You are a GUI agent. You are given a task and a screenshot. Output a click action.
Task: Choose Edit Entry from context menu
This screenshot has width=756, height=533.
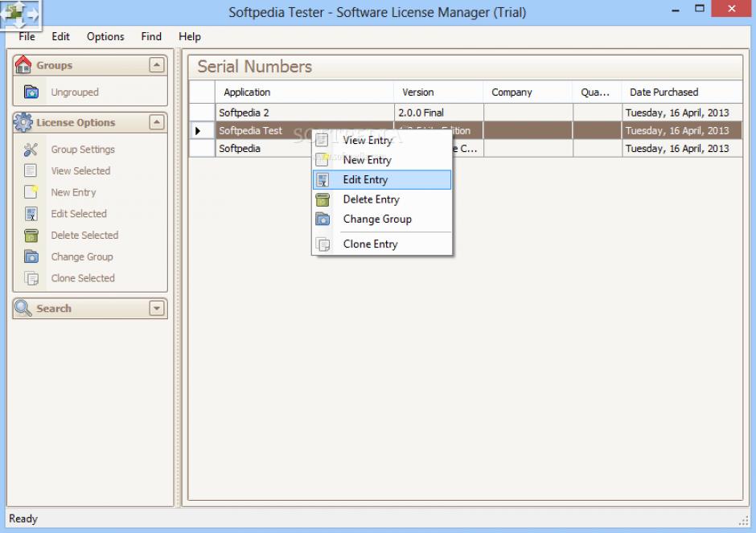pyautogui.click(x=382, y=180)
